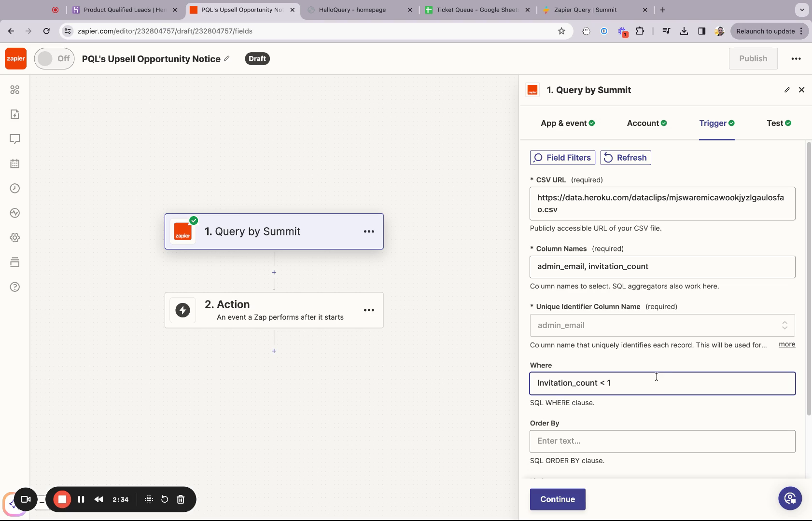Click the Refresh button for trigger fields

coord(626,157)
